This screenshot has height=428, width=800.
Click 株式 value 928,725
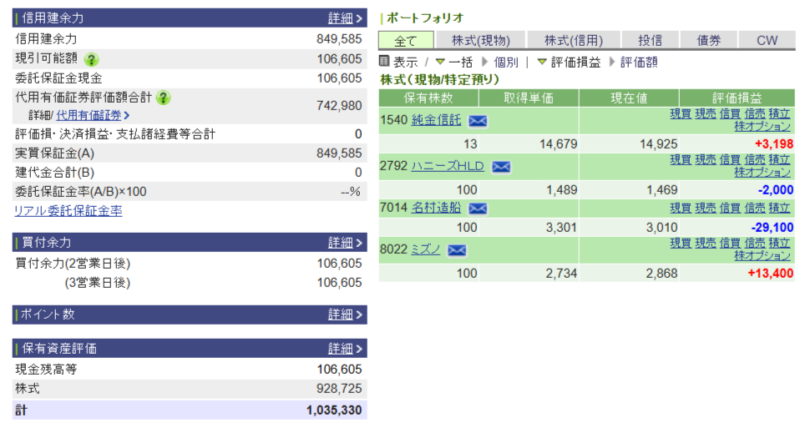339,389
